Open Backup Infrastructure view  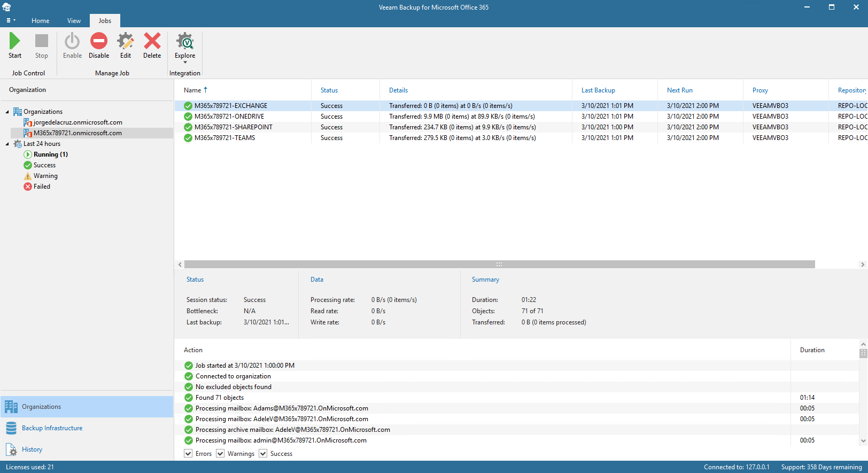[x=87, y=428]
